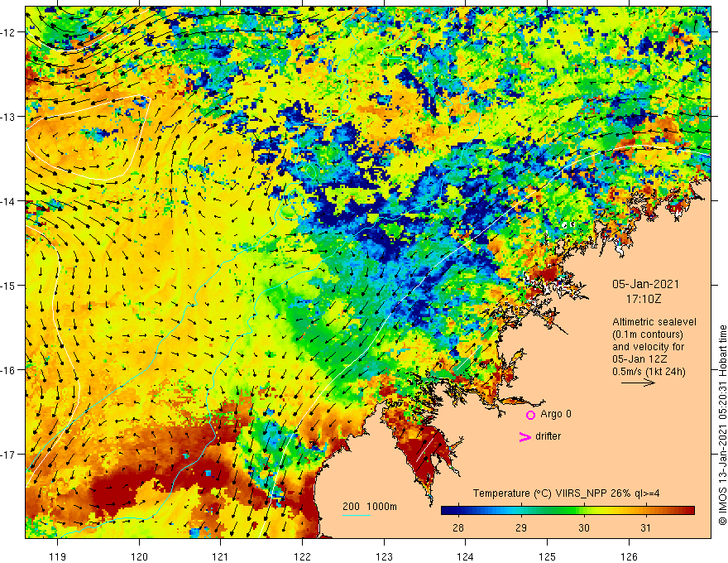728x563 pixels.
Task: Click latitude axis label -14
Action: [9, 201]
